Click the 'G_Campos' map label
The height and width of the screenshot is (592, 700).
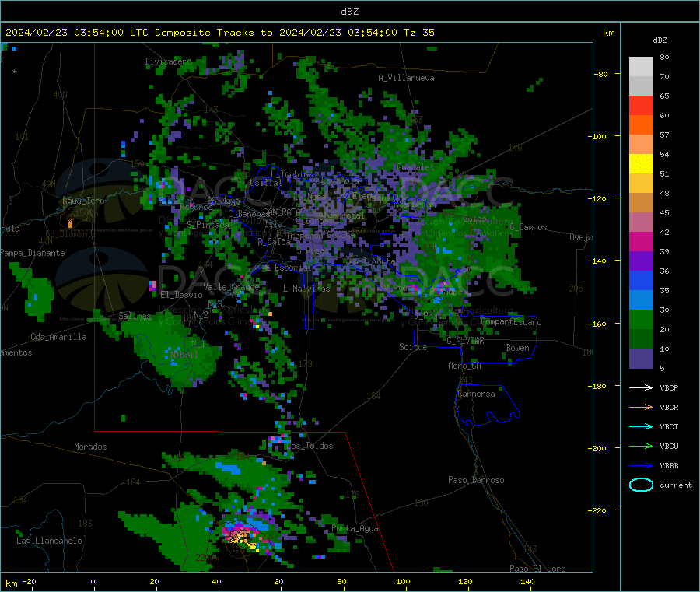tap(528, 227)
